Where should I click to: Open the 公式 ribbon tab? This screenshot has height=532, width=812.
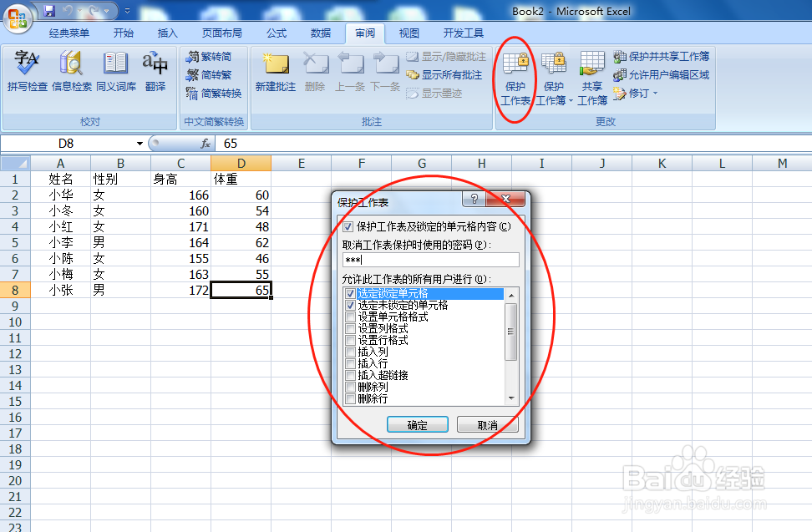click(277, 33)
